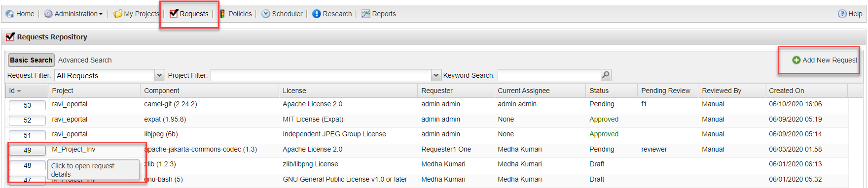Image resolution: width=868 pixels, height=188 pixels.
Task: Click the green plus Add New Request icon
Action: [796, 60]
